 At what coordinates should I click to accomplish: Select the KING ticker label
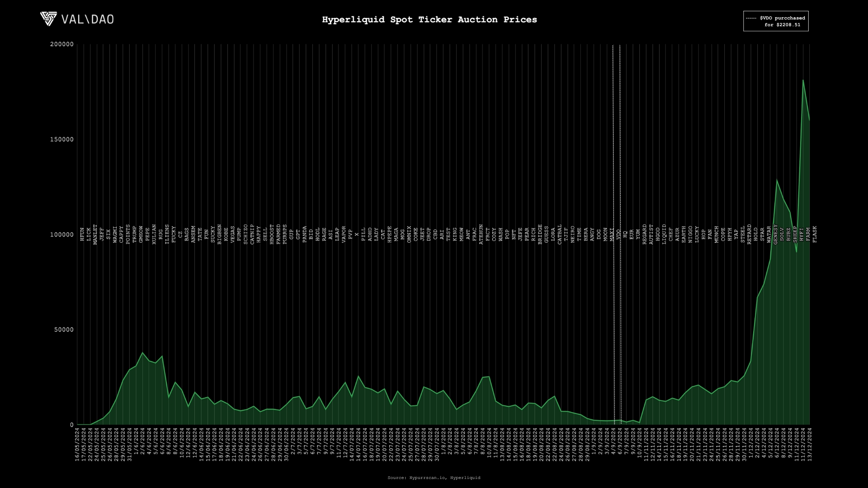pos(455,235)
